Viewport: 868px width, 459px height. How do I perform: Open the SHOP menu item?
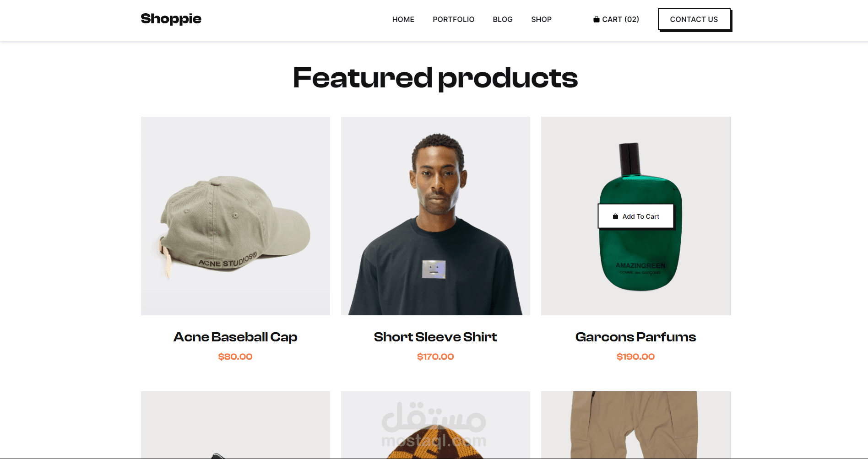(x=541, y=19)
